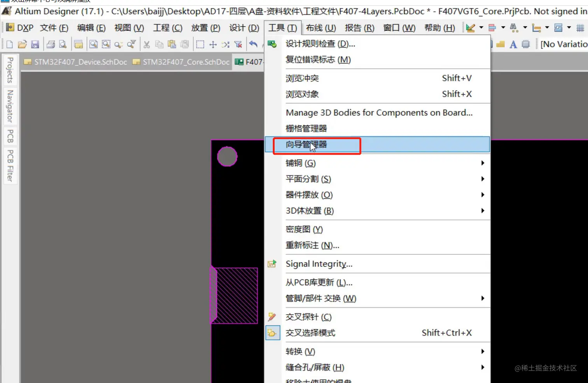Click the polygon pour staircase icon
This screenshot has width=588, height=383.
tap(500, 44)
